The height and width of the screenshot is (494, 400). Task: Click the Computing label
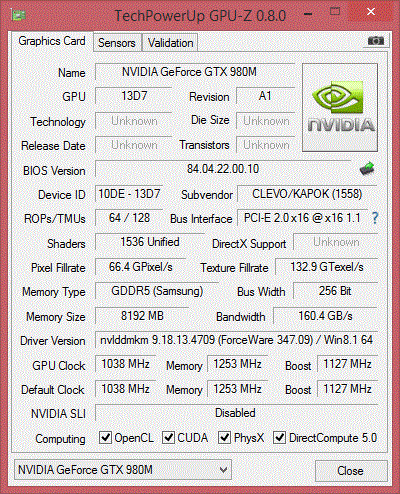tap(60, 439)
